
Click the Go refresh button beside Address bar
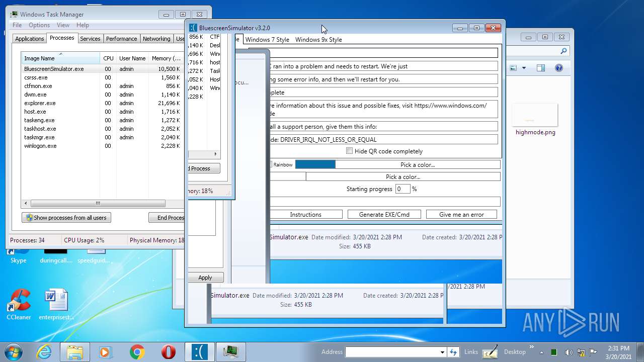[453, 352]
